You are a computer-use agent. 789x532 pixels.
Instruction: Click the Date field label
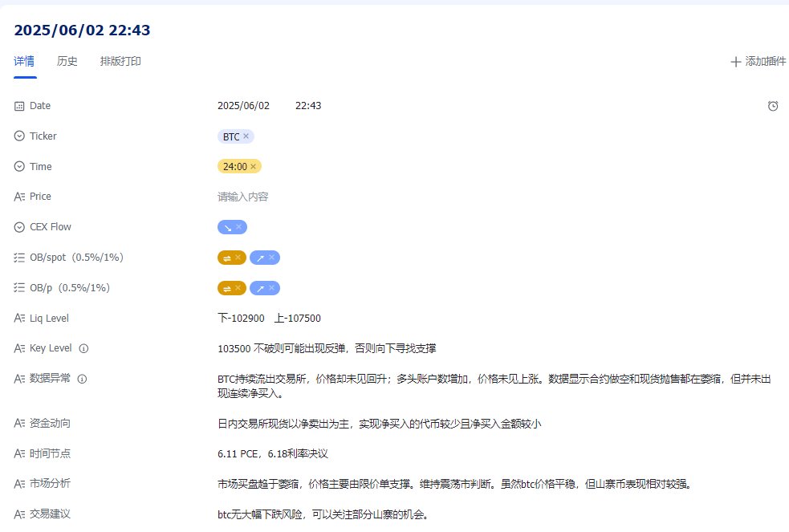(40, 106)
